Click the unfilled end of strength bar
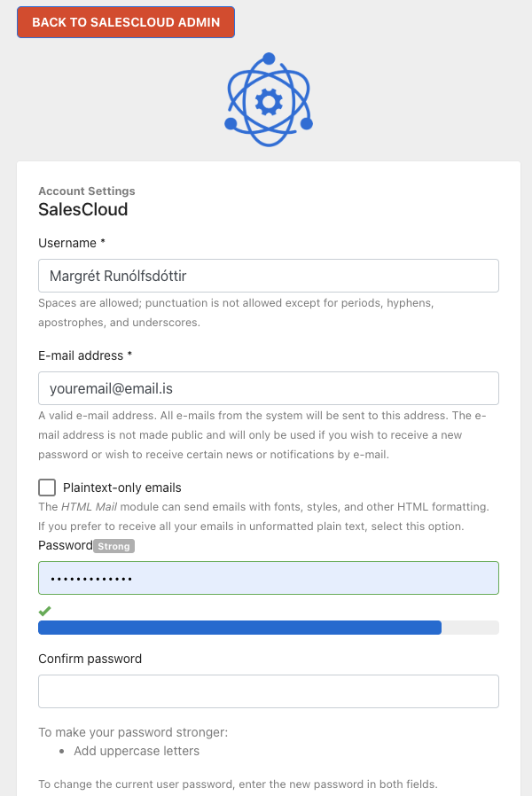Image resolution: width=532 pixels, height=796 pixels. pos(470,628)
